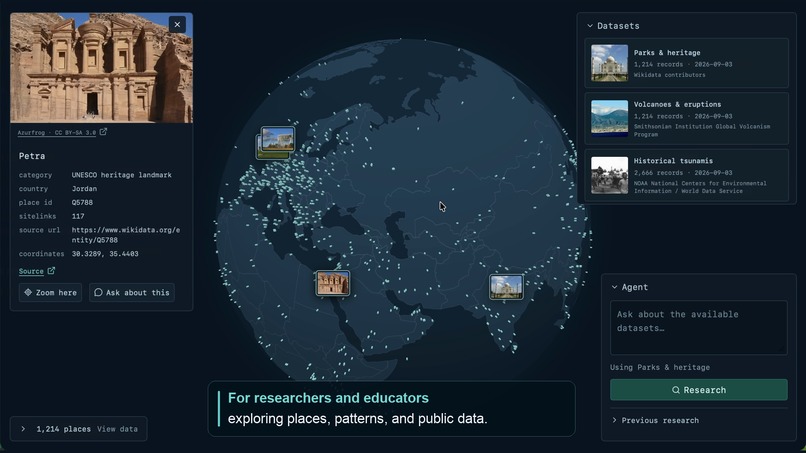Click the Petra title heading
Viewport: 806px width, 453px height.
point(32,156)
